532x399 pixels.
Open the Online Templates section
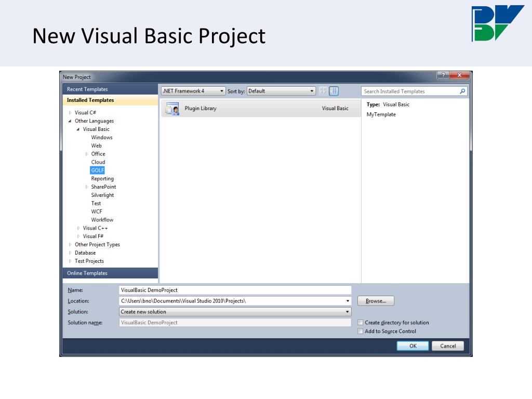tap(110, 273)
